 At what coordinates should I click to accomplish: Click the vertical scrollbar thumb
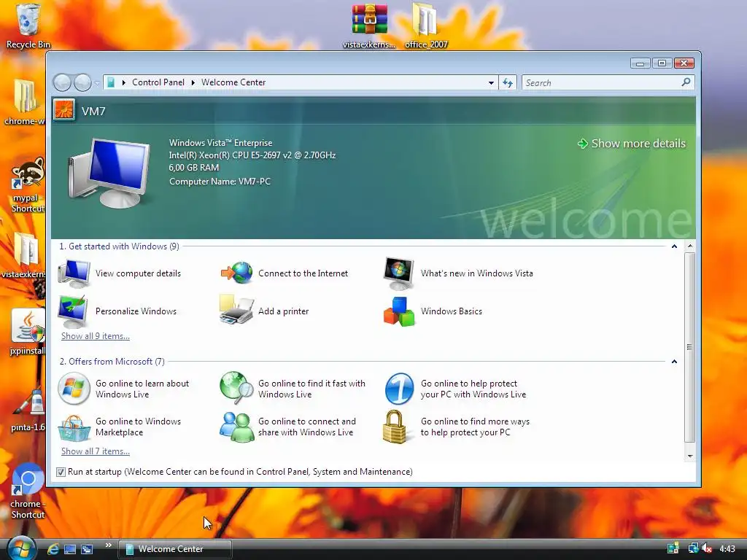click(x=689, y=348)
